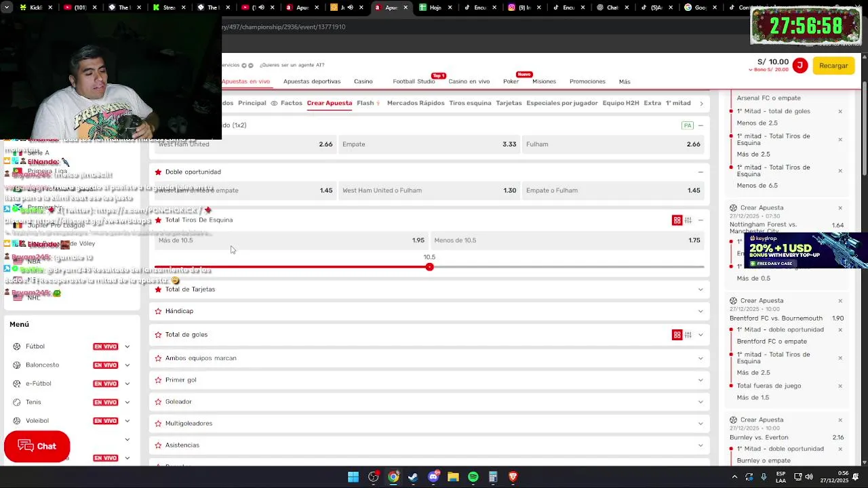The image size is (868, 488).
Task: Expand the Asistencias market
Action: point(701,445)
